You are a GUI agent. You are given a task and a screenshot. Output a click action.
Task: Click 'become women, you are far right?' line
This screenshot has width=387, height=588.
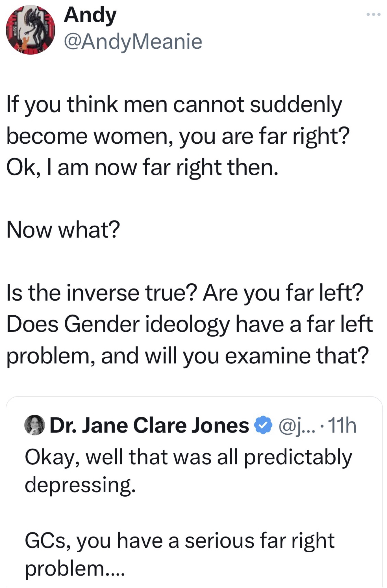(178, 136)
